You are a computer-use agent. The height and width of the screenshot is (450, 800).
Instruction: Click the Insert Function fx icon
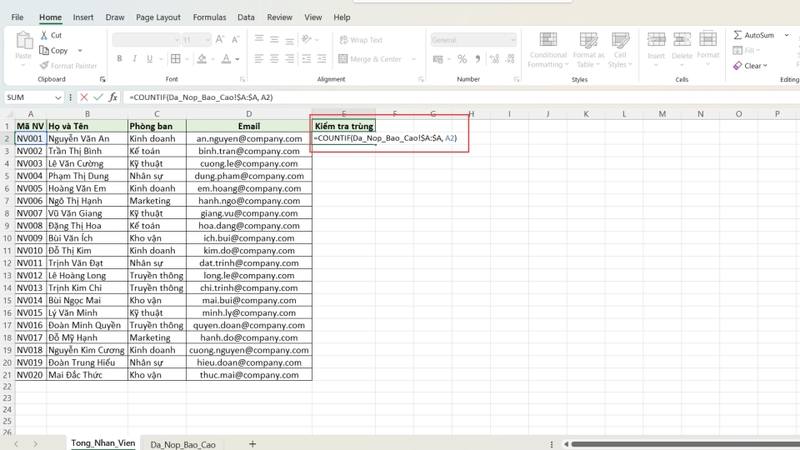click(x=113, y=97)
